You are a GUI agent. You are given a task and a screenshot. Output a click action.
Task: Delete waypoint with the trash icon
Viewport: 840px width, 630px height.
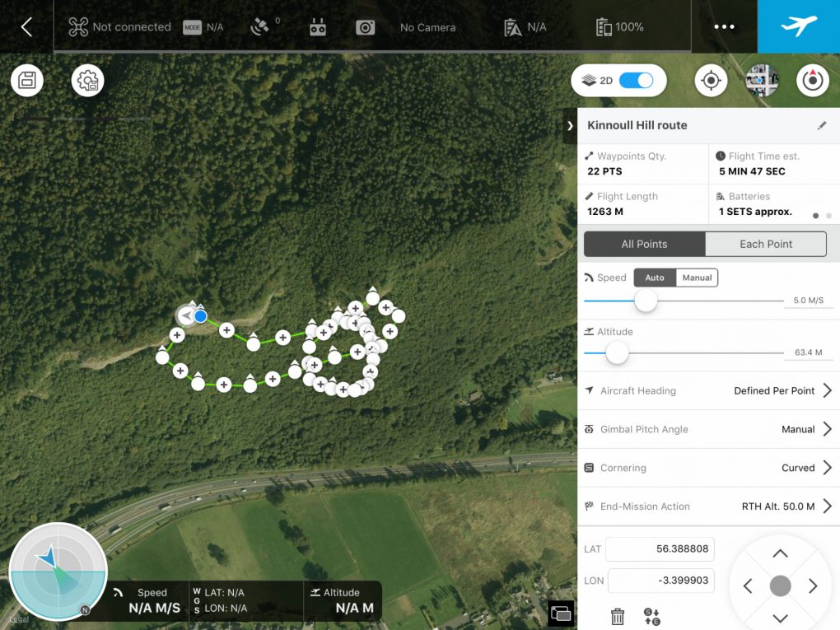618,616
